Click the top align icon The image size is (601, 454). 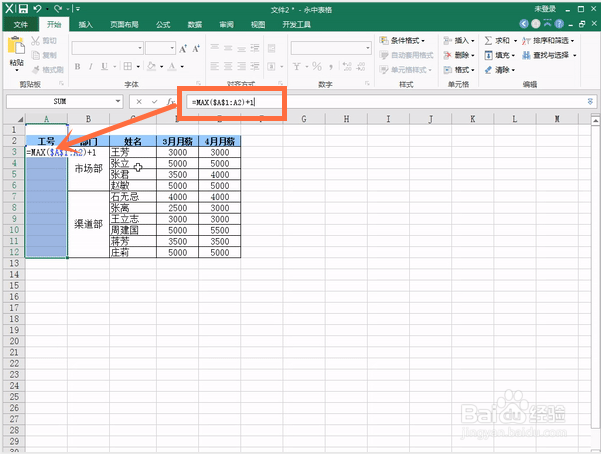215,48
